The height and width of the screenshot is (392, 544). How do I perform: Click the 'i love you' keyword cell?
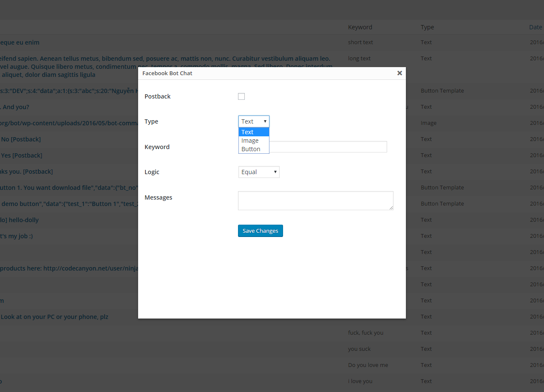pos(360,381)
